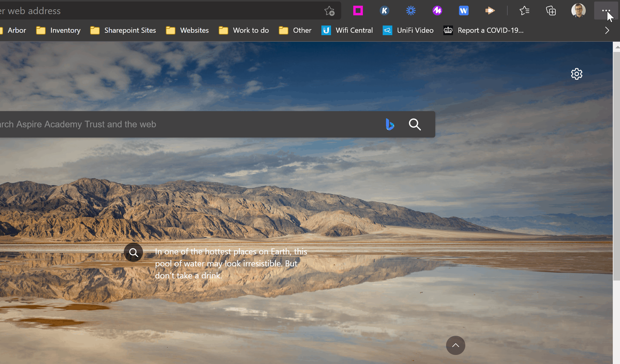Open the Sharepoint Sites favorites folder

click(x=123, y=30)
